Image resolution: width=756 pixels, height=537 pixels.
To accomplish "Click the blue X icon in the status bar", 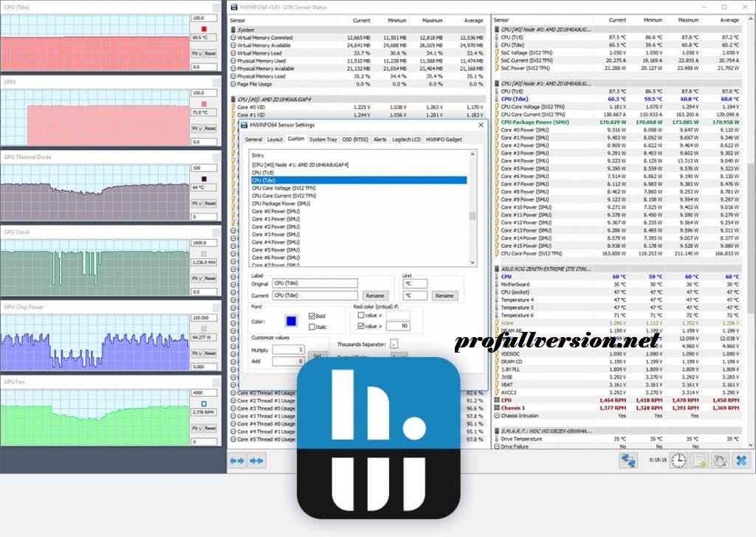I will point(740,460).
